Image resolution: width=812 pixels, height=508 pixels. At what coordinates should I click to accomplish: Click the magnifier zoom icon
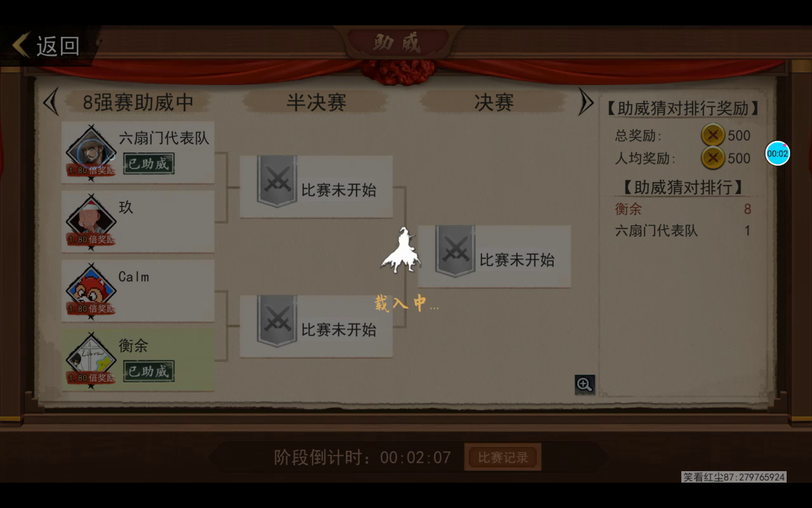pyautogui.click(x=584, y=384)
